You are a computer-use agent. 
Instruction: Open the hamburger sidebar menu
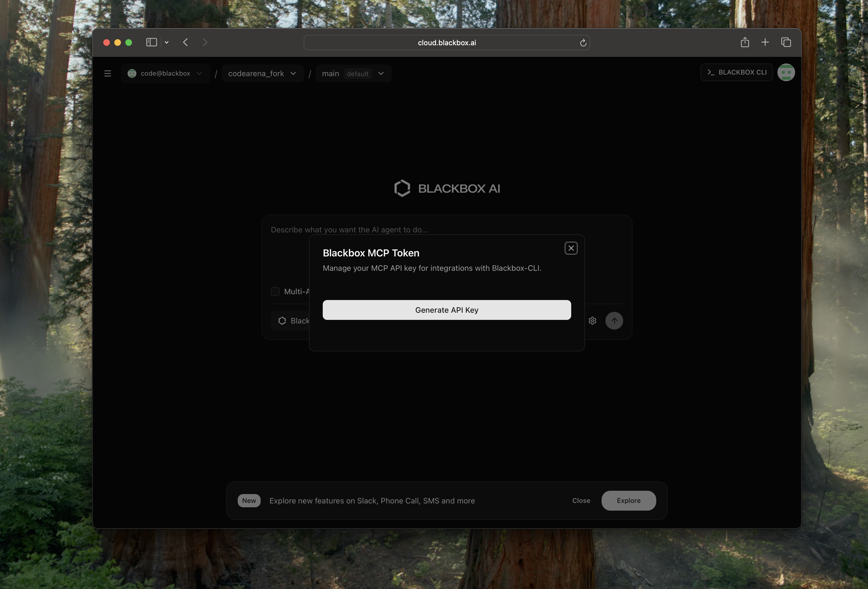pos(108,74)
